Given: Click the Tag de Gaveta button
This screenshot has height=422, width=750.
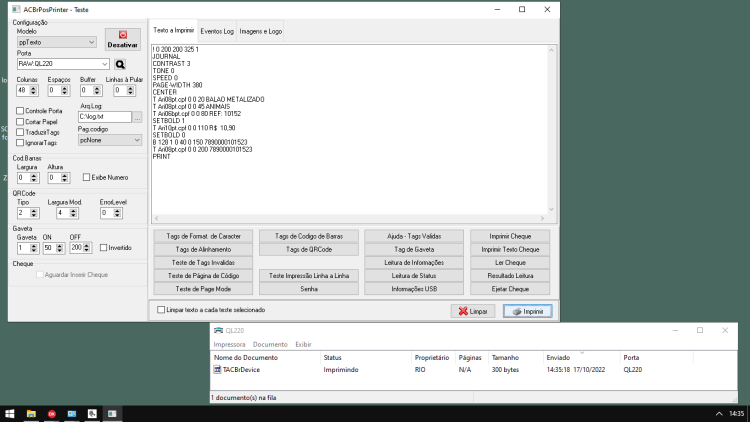Looking at the screenshot, I should pyautogui.click(x=414, y=249).
